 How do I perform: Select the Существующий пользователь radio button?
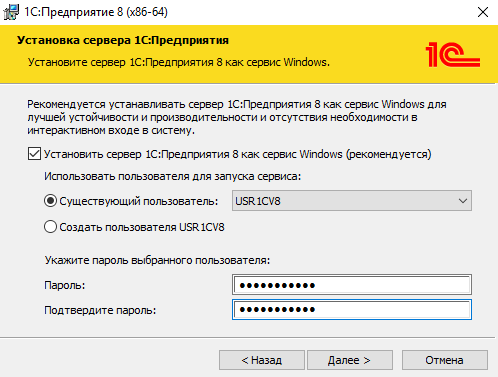(50, 201)
